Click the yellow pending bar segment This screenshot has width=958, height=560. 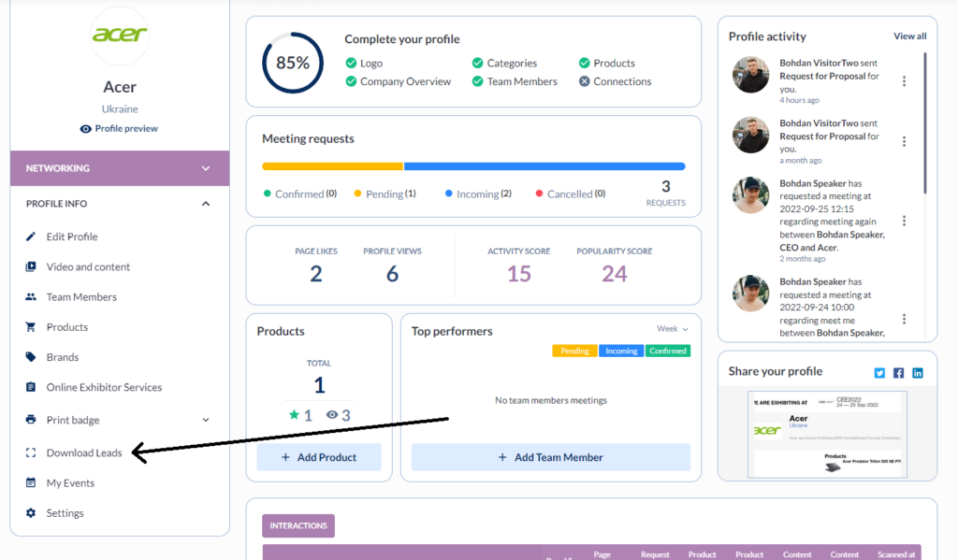332,166
